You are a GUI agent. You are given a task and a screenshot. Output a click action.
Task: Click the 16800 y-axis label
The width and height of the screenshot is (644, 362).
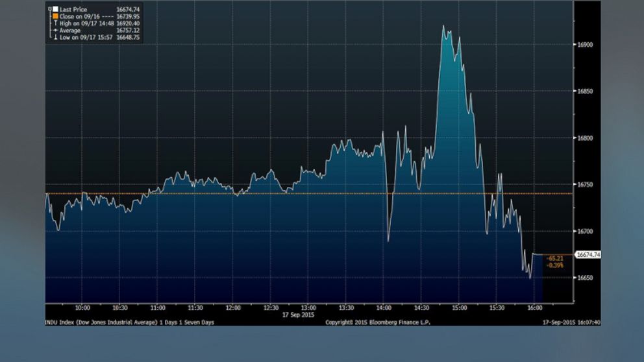[586, 138]
